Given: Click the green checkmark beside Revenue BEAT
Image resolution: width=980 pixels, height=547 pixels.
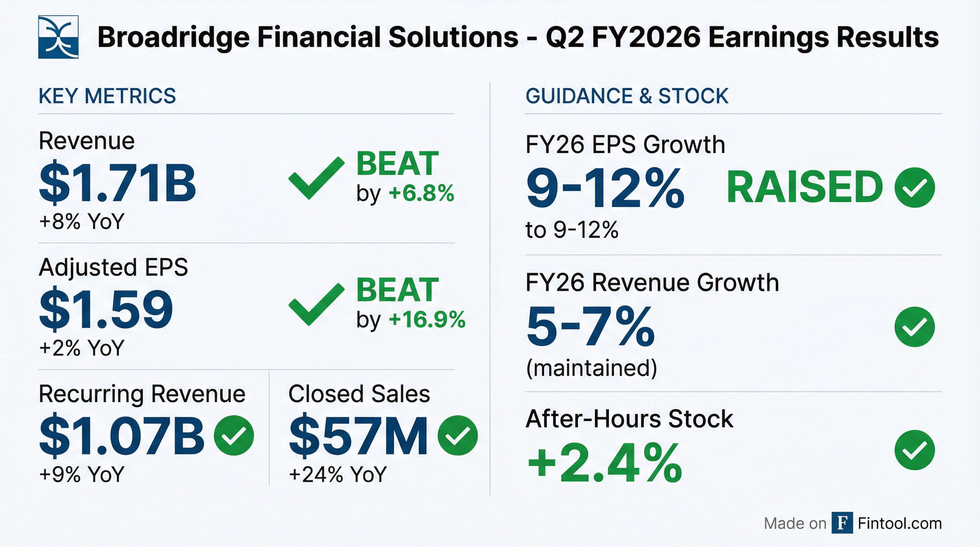Looking at the screenshot, I should [316, 178].
